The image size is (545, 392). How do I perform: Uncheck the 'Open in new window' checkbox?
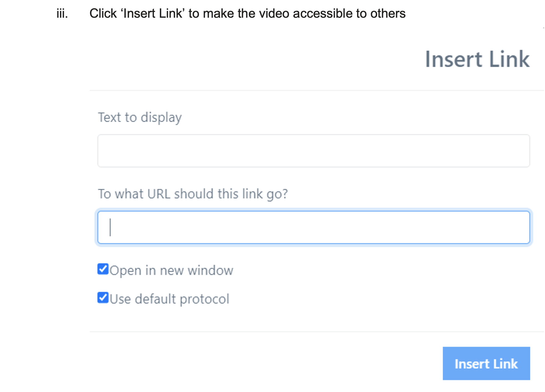point(103,269)
